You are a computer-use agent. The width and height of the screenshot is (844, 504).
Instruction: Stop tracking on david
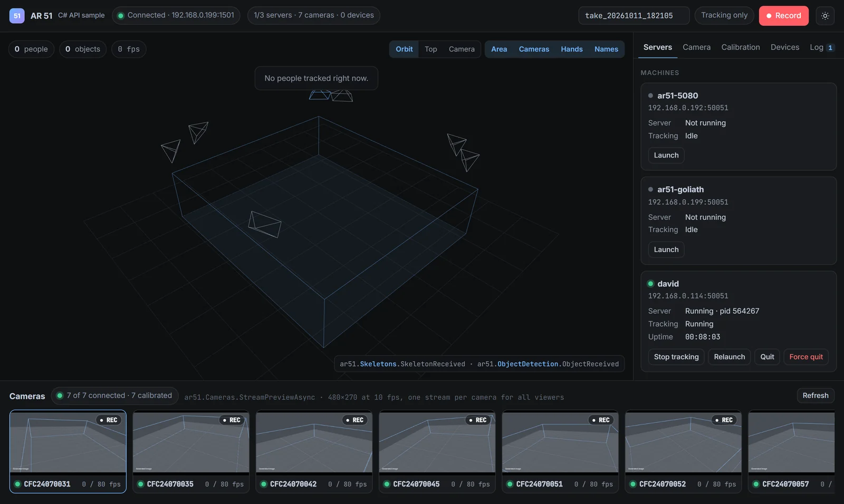(676, 357)
